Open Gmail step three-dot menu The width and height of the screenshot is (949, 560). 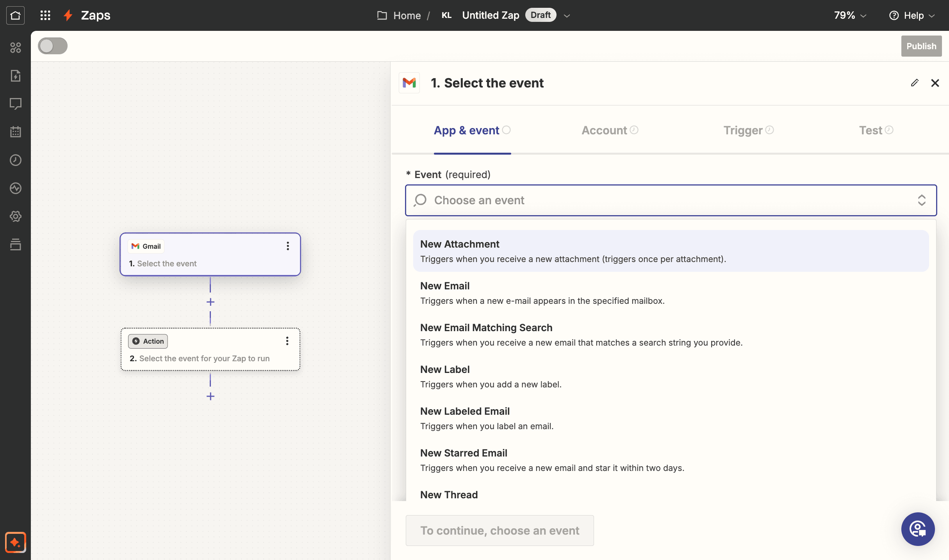288,246
